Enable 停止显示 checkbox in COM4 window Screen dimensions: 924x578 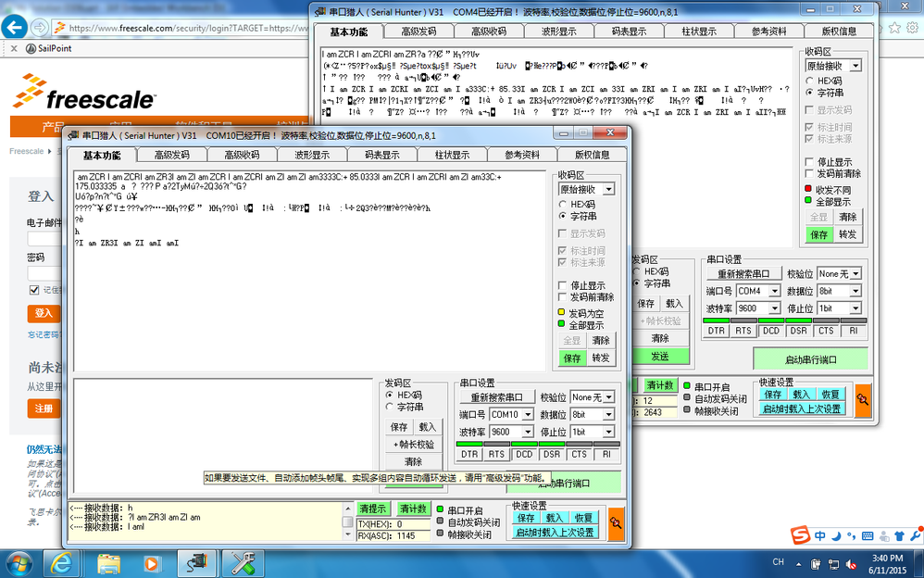click(x=810, y=161)
